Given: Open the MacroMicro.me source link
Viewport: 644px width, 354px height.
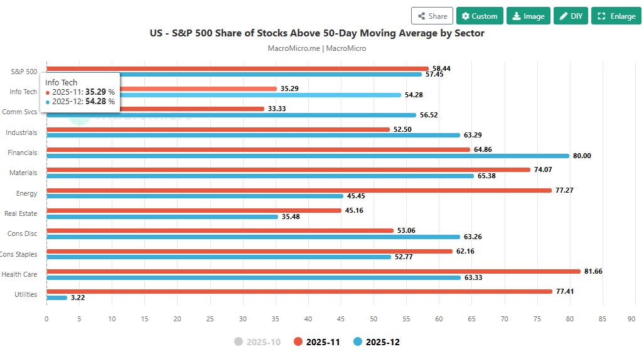Looking at the screenshot, I should pyautogui.click(x=294, y=48).
